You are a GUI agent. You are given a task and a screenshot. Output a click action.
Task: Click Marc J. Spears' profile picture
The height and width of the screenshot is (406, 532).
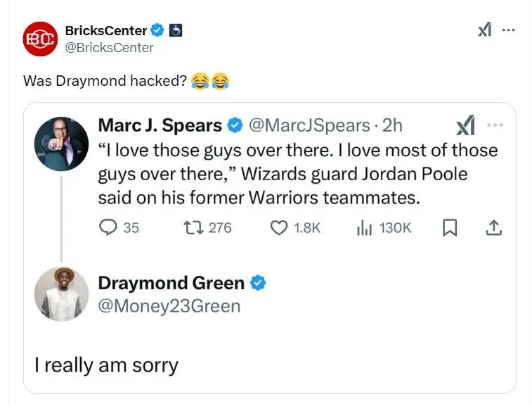pyautogui.click(x=62, y=144)
